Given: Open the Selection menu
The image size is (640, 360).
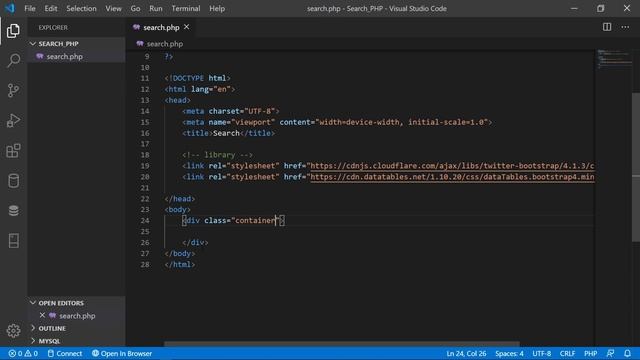Looking at the screenshot, I should pos(81,8).
